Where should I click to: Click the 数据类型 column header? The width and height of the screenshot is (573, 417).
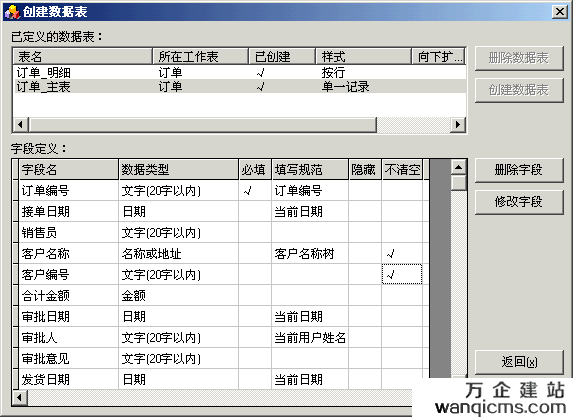178,169
